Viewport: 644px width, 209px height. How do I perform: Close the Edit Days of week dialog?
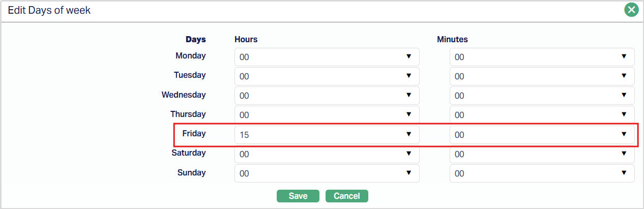(x=631, y=10)
